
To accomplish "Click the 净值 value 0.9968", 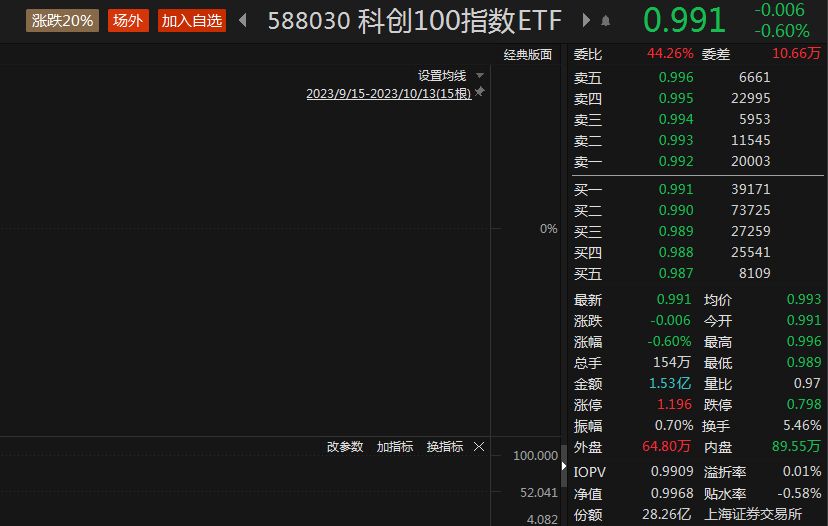I will (x=672, y=494).
